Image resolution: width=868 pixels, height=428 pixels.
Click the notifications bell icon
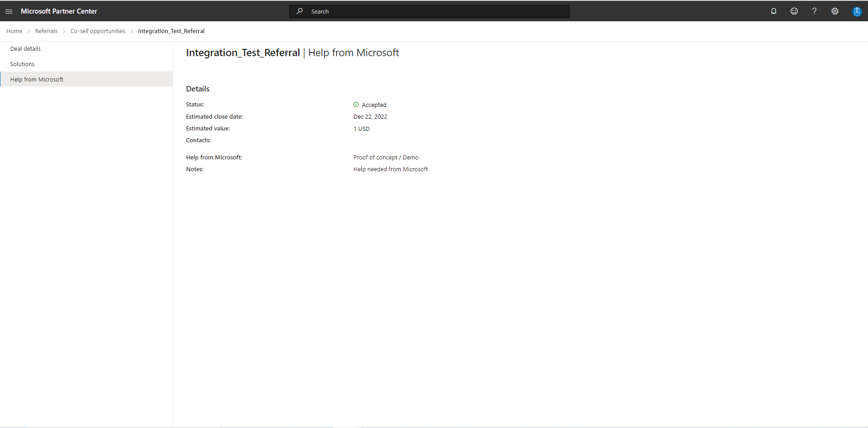pyautogui.click(x=774, y=11)
